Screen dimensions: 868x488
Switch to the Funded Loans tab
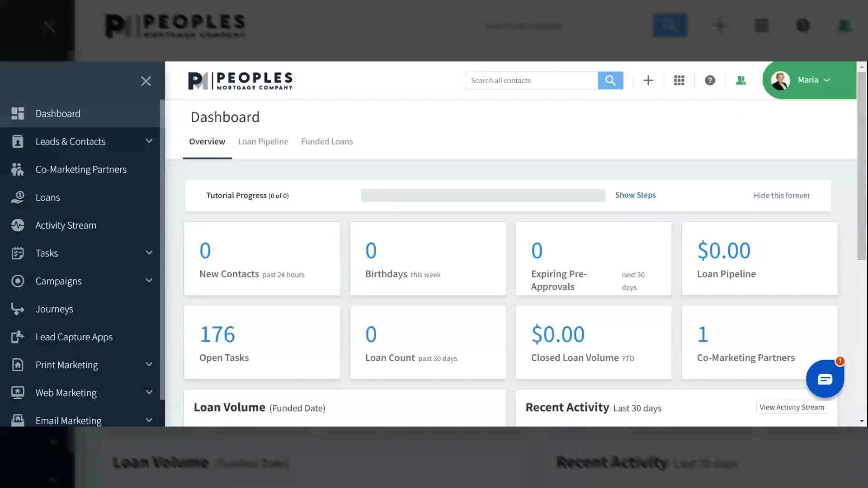click(327, 141)
